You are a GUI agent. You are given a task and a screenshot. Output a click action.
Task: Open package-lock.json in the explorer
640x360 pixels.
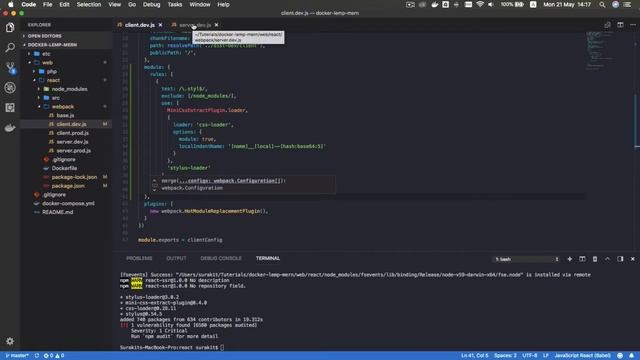click(x=74, y=177)
